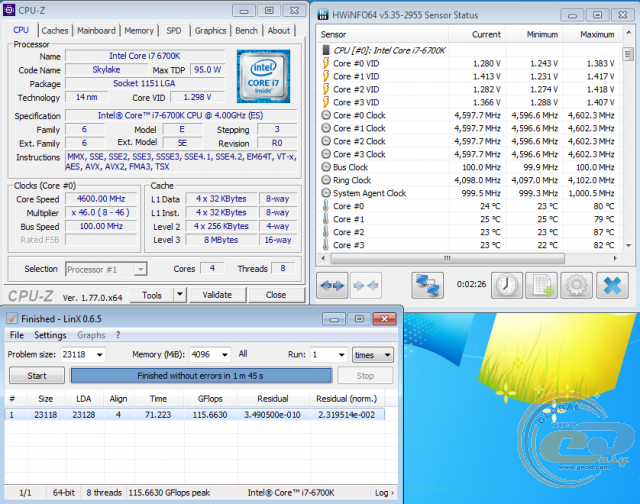Open the Settings menu in LinX
This screenshot has width=640, height=504.
(x=50, y=335)
